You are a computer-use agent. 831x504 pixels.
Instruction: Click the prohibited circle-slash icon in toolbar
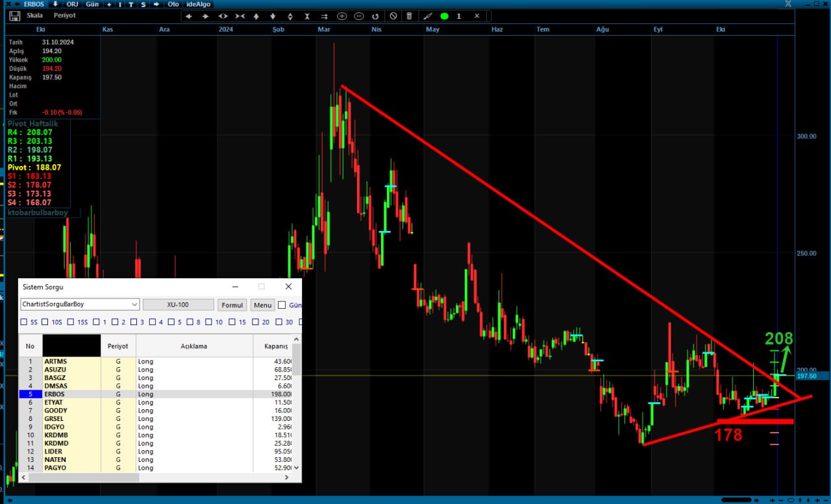click(x=393, y=16)
